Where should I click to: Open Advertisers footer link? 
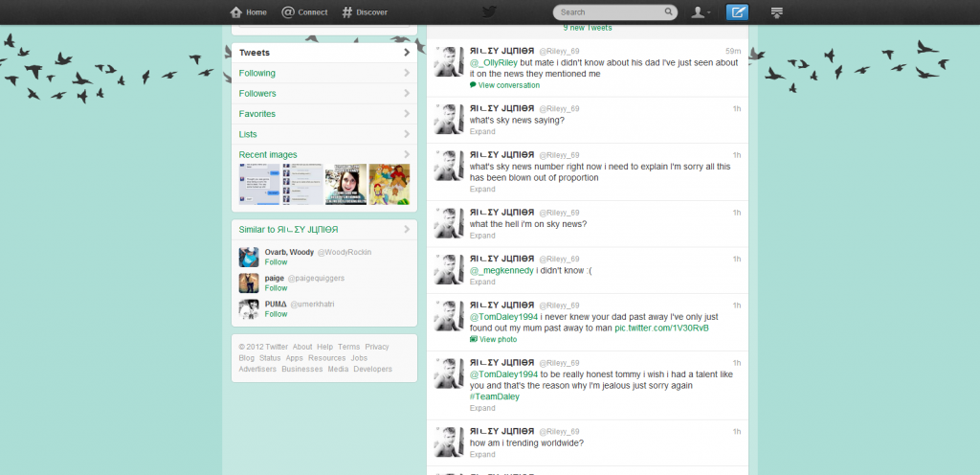click(257, 370)
